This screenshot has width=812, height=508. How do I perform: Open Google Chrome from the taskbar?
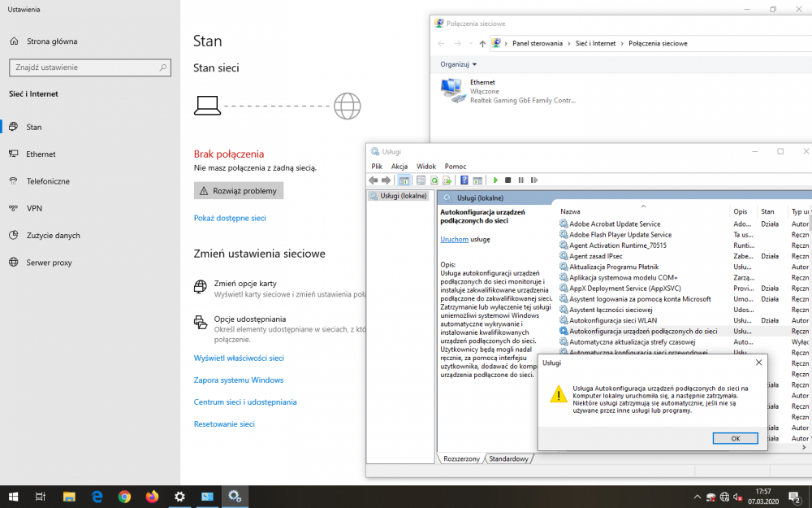coord(124,496)
